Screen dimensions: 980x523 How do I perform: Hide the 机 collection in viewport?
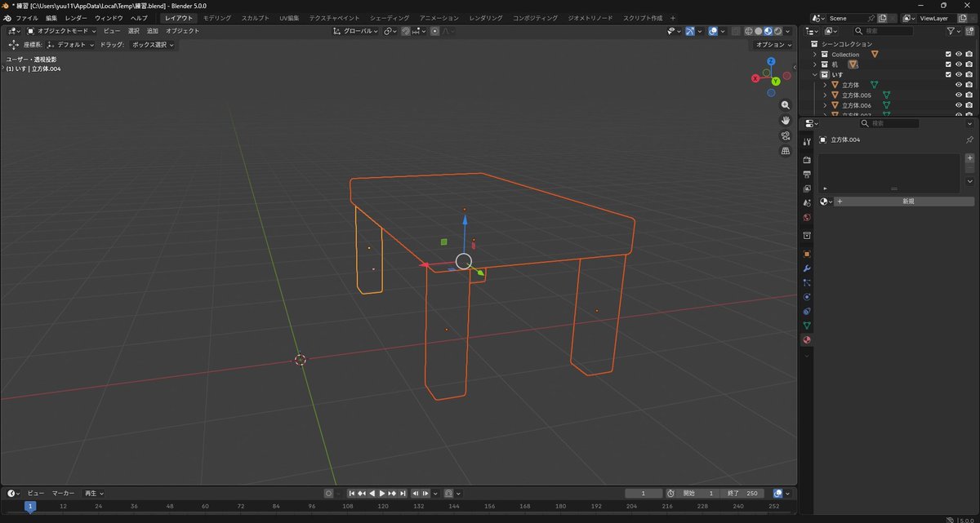pos(959,64)
